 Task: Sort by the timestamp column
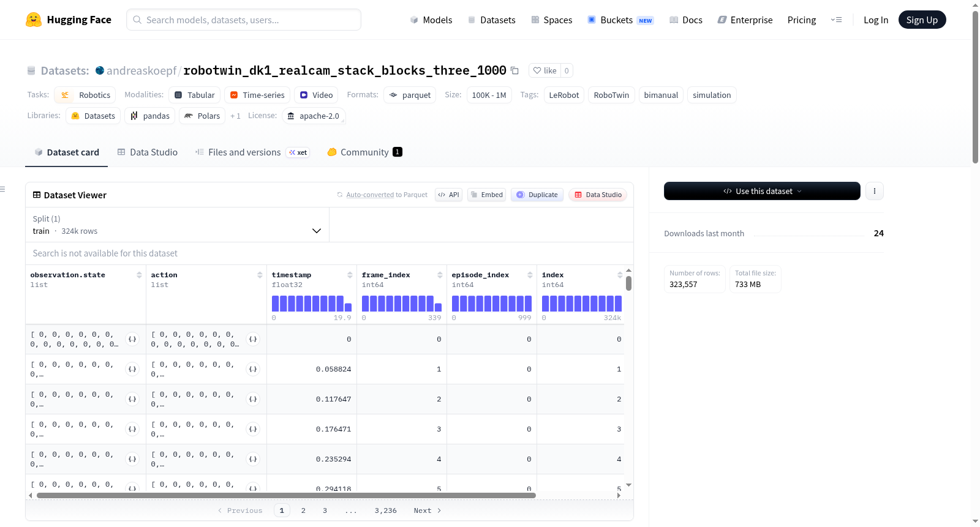point(350,275)
